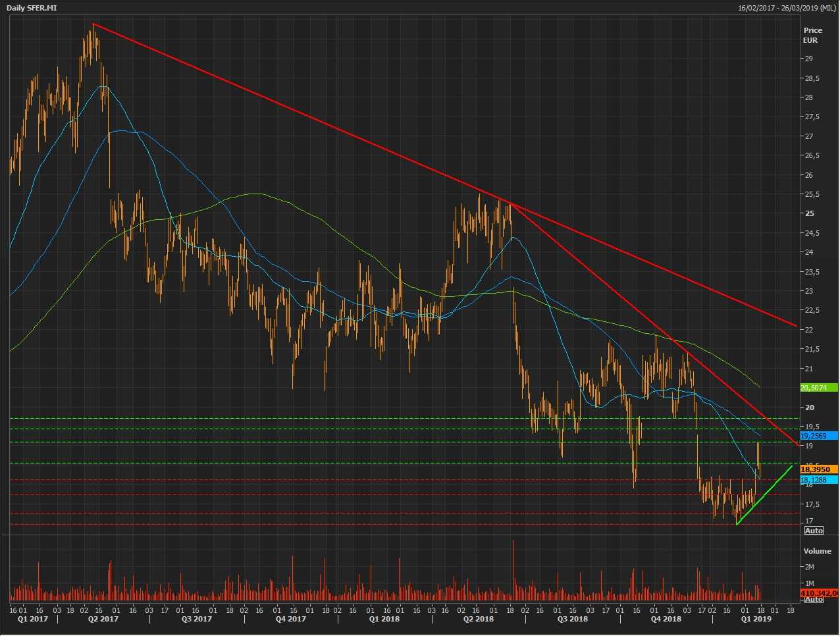This screenshot has height=636, width=840.
Task: Jump to Q1 2017 on the time axis
Action: pyautogui.click(x=32, y=619)
